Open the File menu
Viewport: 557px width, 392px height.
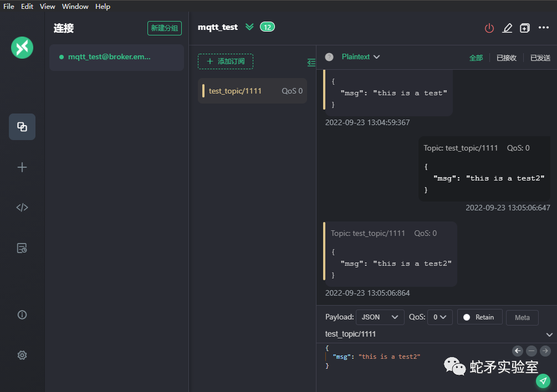(x=9, y=7)
